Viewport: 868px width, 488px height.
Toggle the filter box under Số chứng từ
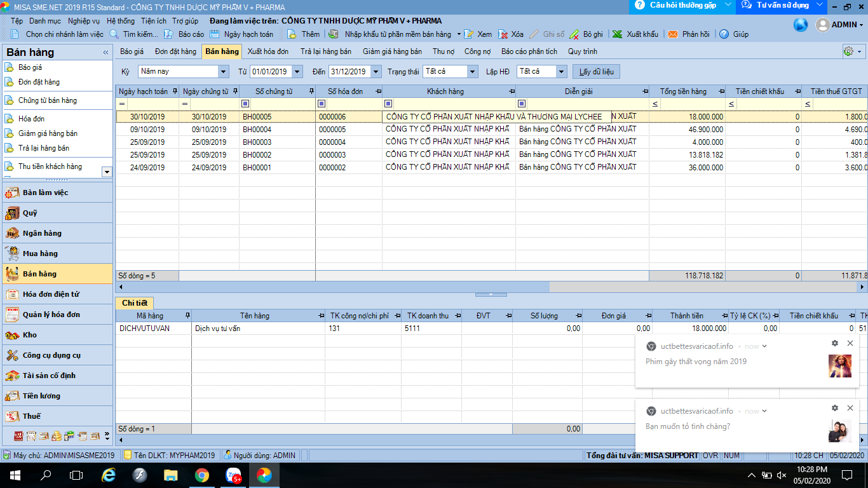[245, 104]
